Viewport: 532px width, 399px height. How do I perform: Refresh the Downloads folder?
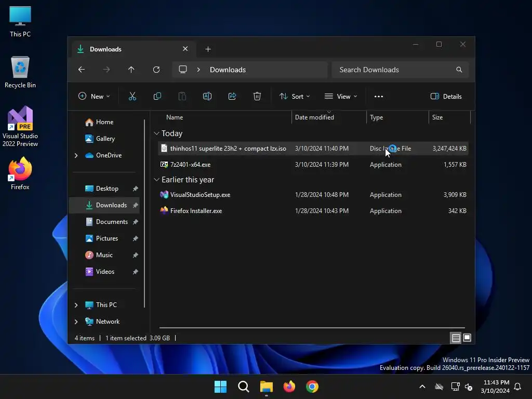[156, 70]
